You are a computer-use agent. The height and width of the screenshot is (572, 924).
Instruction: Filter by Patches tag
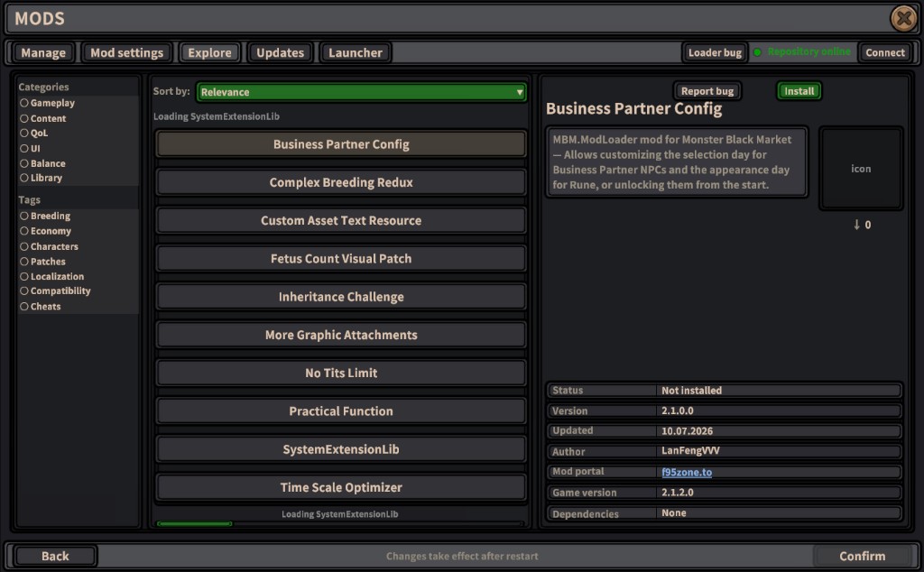point(24,262)
